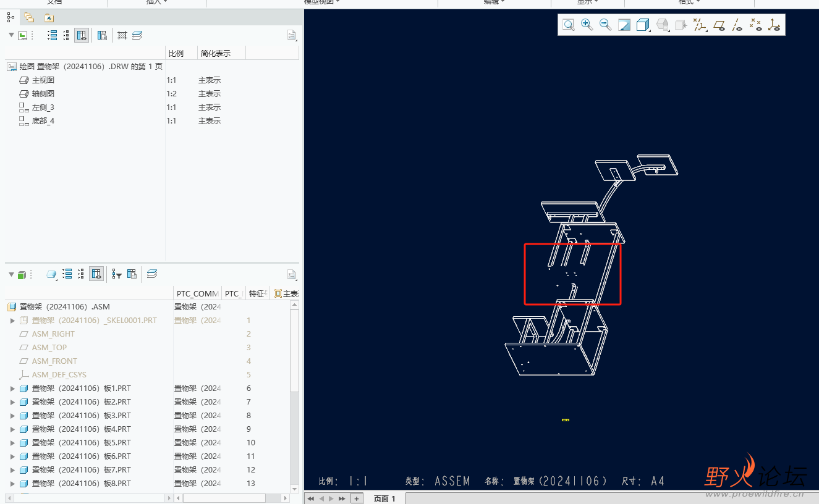Open layers view in drawing tree
Viewport: 819px width, 504px height.
pos(137,35)
